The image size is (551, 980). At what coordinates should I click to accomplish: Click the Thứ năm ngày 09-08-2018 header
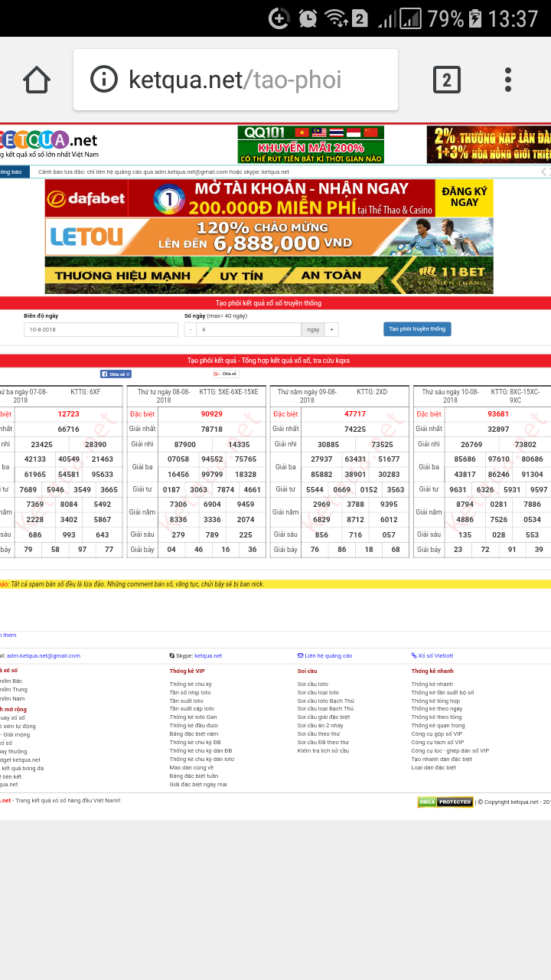coord(307,396)
